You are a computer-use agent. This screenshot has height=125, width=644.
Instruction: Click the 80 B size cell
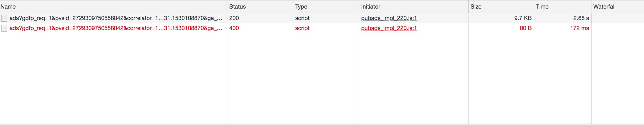click(x=525, y=28)
